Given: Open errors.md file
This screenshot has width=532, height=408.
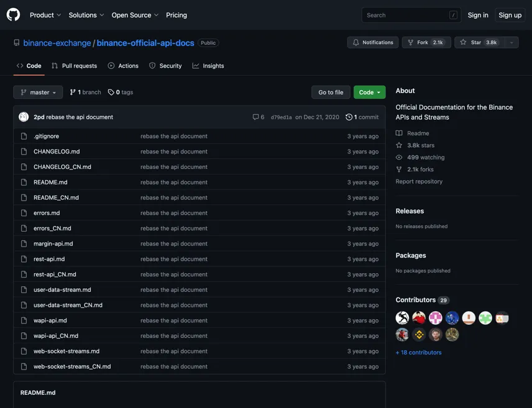Looking at the screenshot, I should [x=47, y=213].
